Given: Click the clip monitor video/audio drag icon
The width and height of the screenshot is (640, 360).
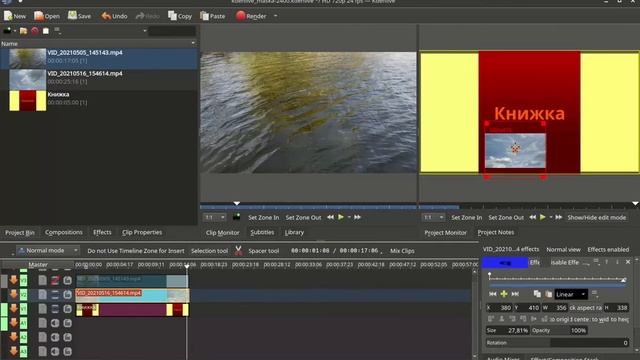Looking at the screenshot, I should tap(236, 217).
